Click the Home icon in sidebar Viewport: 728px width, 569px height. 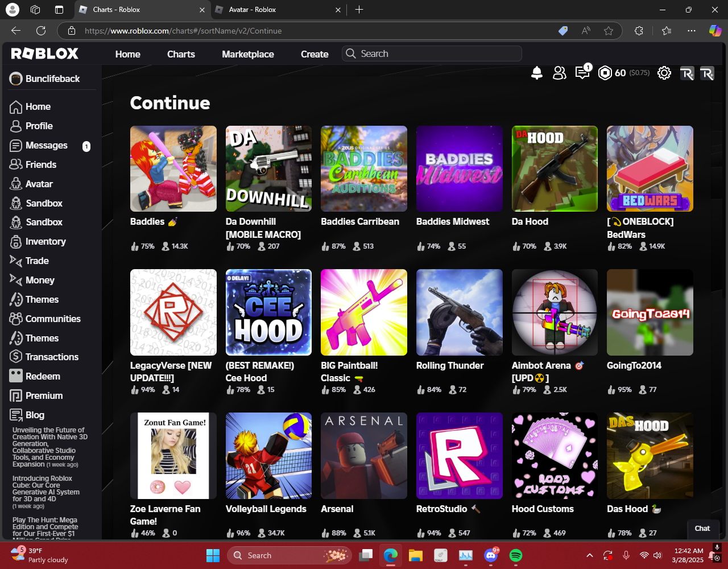[x=16, y=107]
